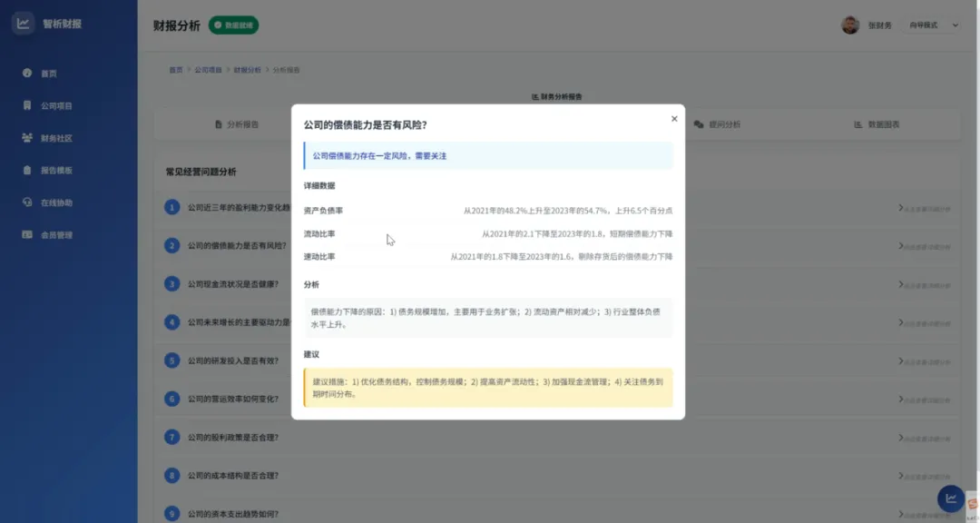Expand the arrow on 未来增长驱动力 row
The height and width of the screenshot is (523, 980).
[x=901, y=323]
